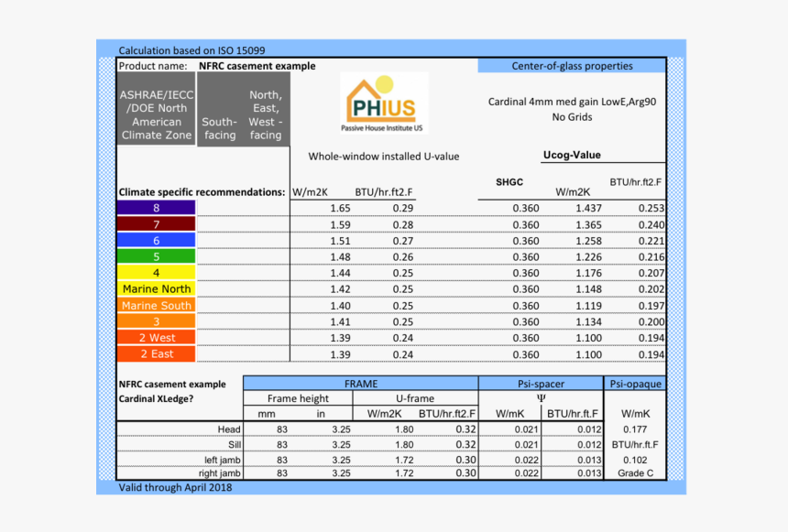Click the Grade C cell
The width and height of the screenshot is (788, 532).
(x=635, y=473)
